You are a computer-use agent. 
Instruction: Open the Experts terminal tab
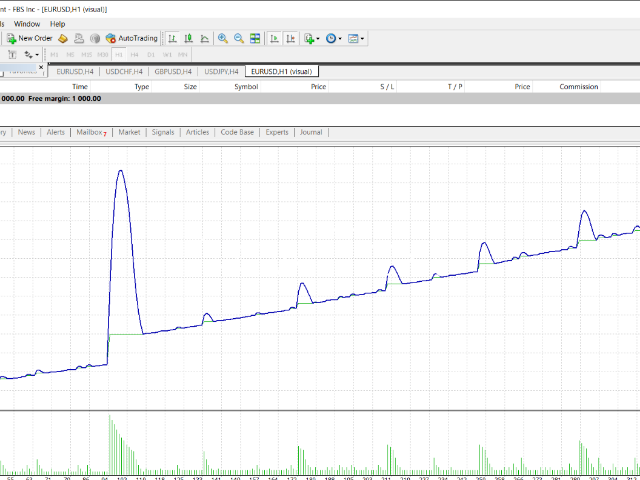pos(277,132)
